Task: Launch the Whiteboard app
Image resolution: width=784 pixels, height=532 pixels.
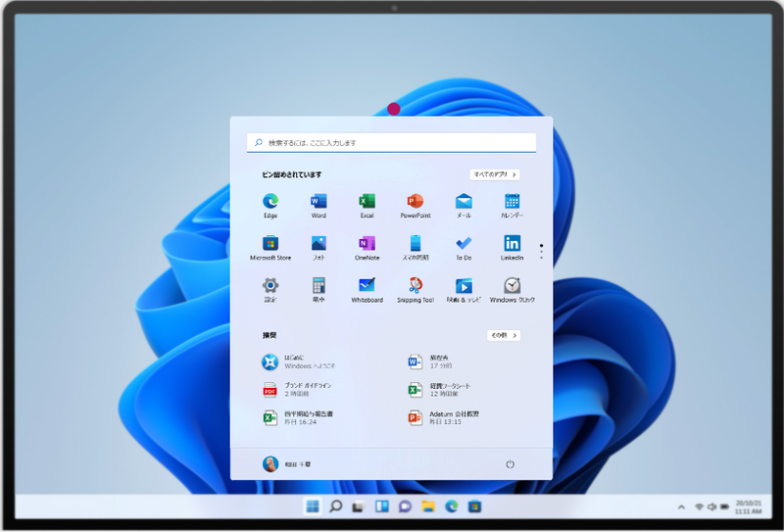Action: click(x=367, y=290)
